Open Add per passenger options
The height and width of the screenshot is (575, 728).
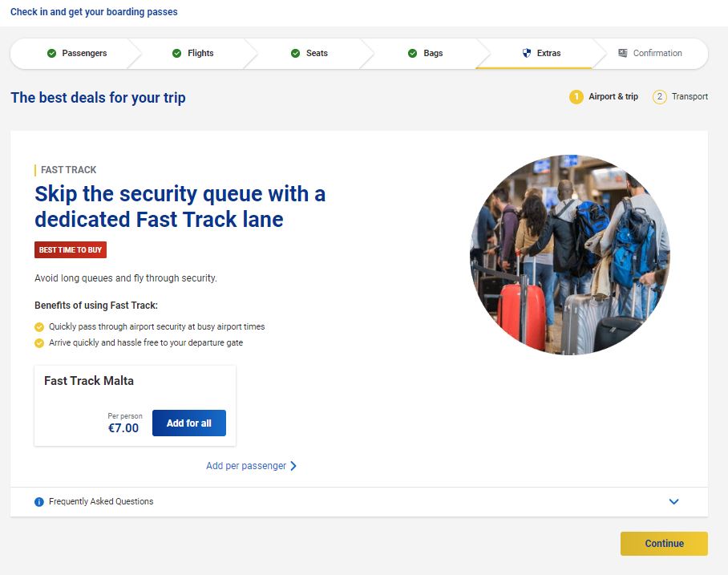251,466
